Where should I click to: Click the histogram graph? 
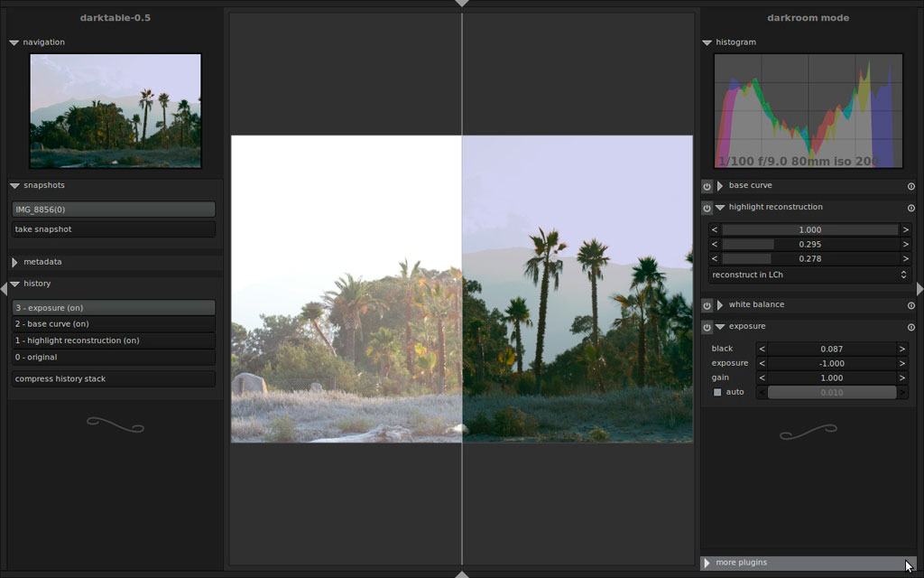click(x=808, y=111)
